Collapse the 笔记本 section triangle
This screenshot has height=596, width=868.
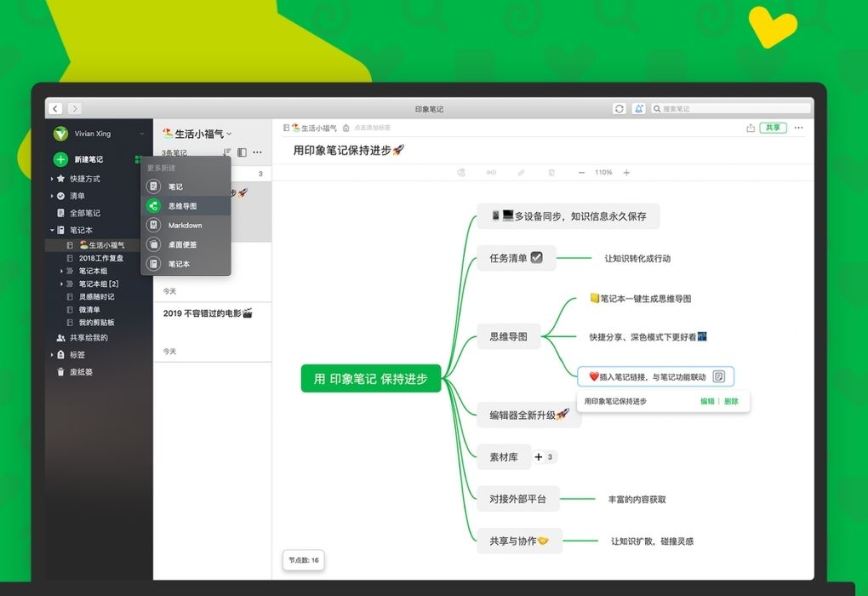tap(51, 230)
